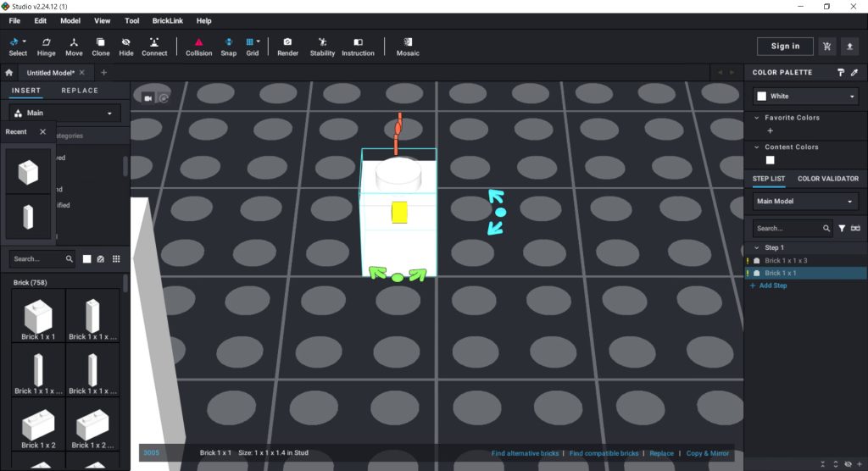Screen dimensions: 868x471
Task: Collapse the Content Colors section
Action: point(757,147)
